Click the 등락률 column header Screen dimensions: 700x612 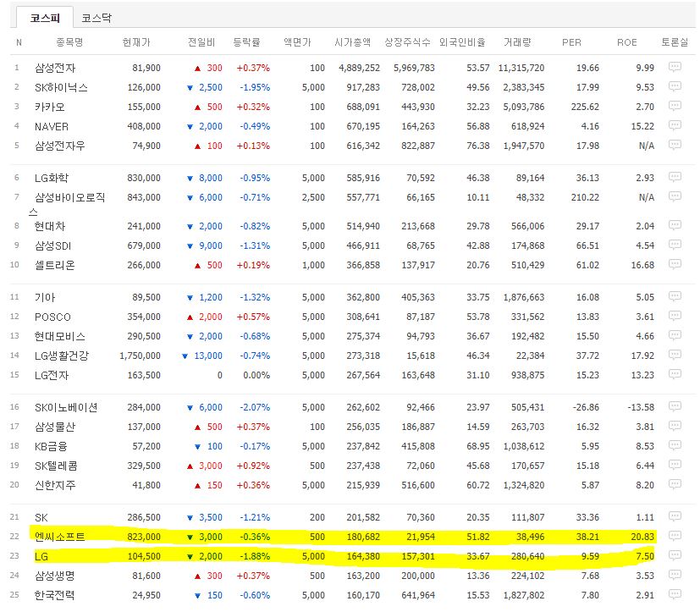coord(246,42)
